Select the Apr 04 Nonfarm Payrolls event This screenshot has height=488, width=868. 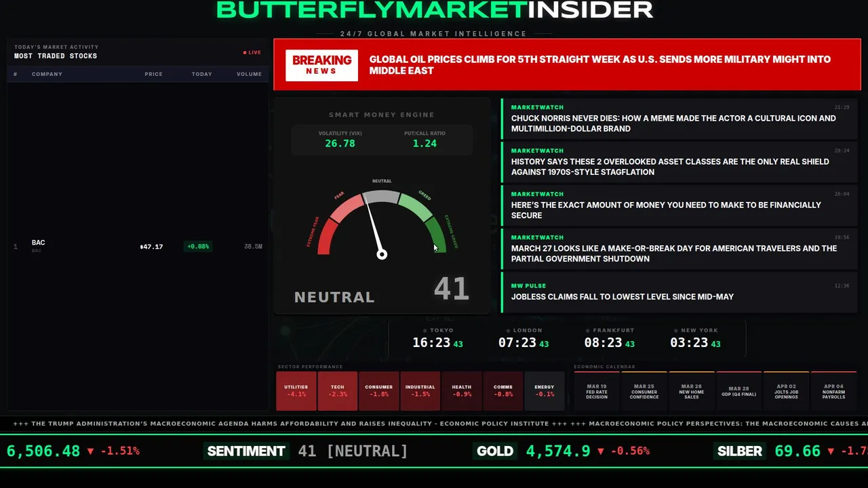point(834,391)
